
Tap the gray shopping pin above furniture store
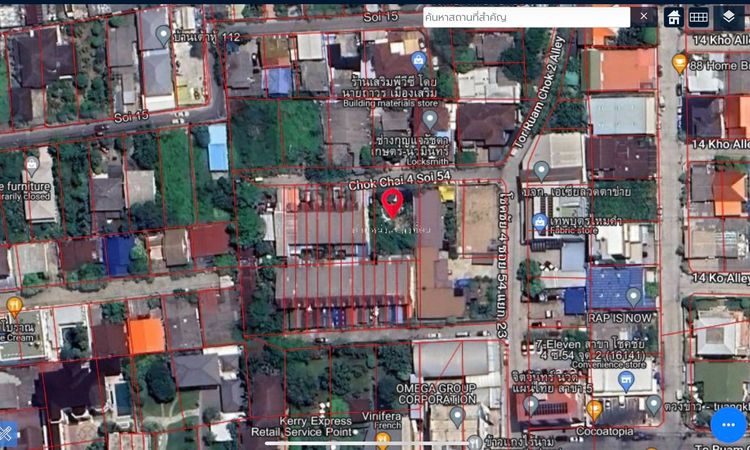point(32,165)
